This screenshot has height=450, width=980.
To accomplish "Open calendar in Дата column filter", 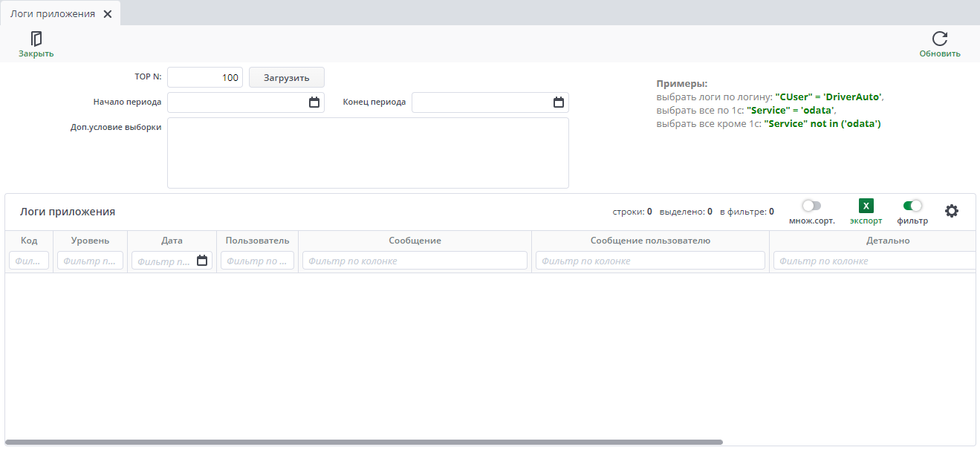I will tap(202, 261).
